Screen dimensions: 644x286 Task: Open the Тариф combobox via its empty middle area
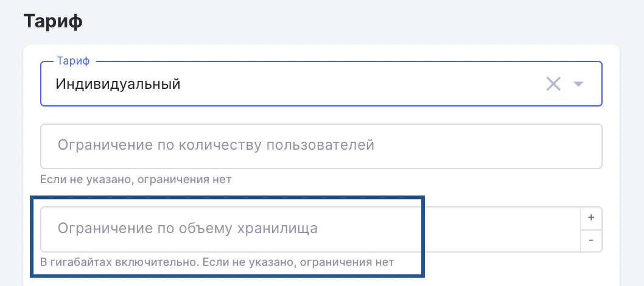(x=362, y=84)
